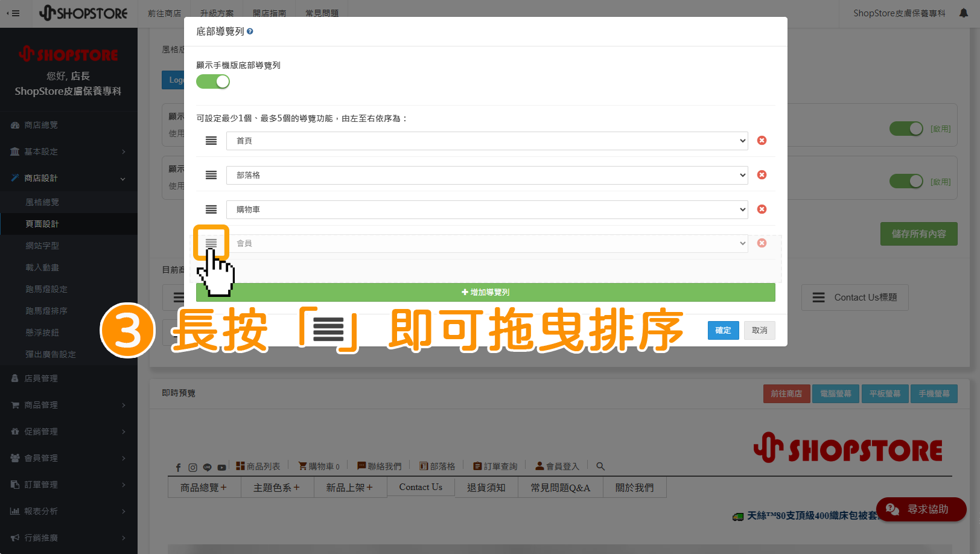The image size is (980, 554).
Task: Open the 購物車 dropdown
Action: 487,209
